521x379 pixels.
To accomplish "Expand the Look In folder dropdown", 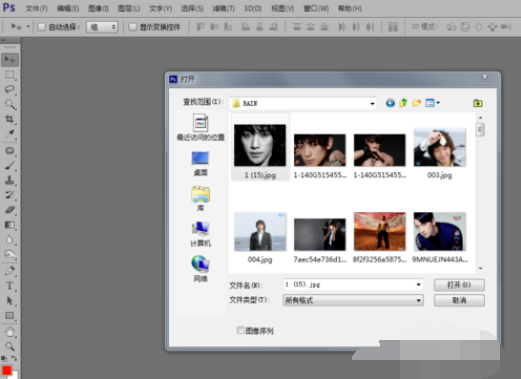I will [372, 104].
